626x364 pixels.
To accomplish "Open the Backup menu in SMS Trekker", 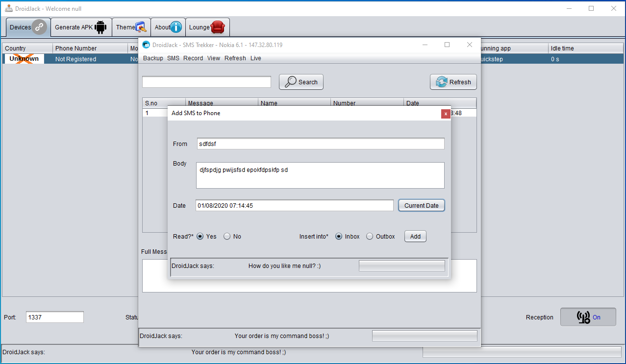I will (153, 58).
